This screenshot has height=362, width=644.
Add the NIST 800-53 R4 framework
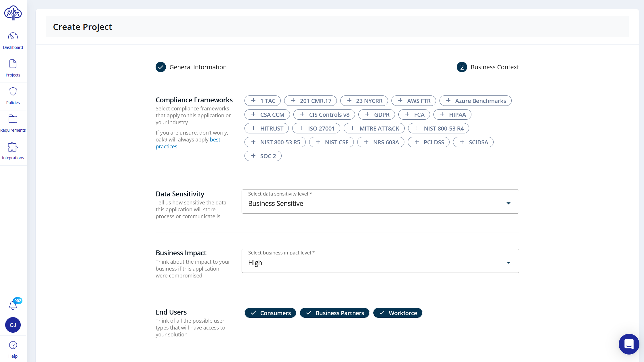coord(439,128)
